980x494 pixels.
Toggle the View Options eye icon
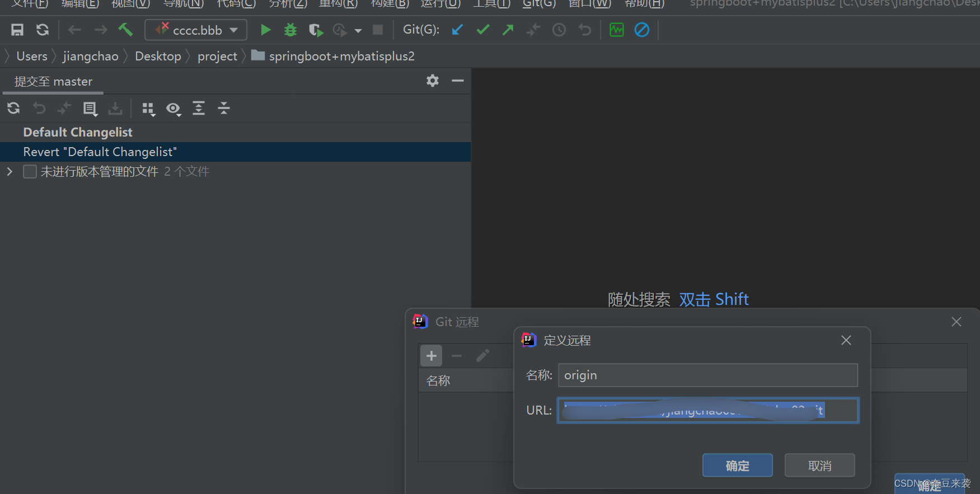(x=174, y=109)
